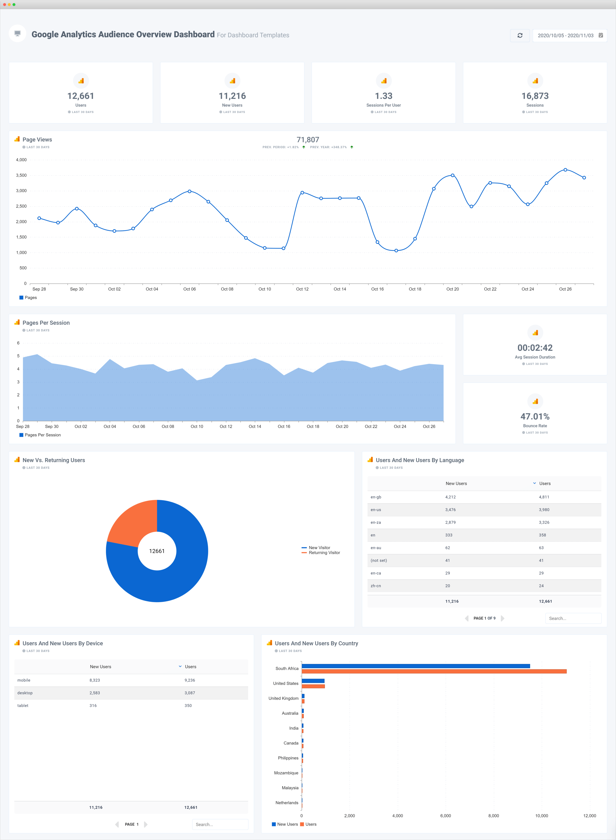Click the analytics icon on Bounce Rate card
The height and width of the screenshot is (840, 616).
(x=535, y=401)
